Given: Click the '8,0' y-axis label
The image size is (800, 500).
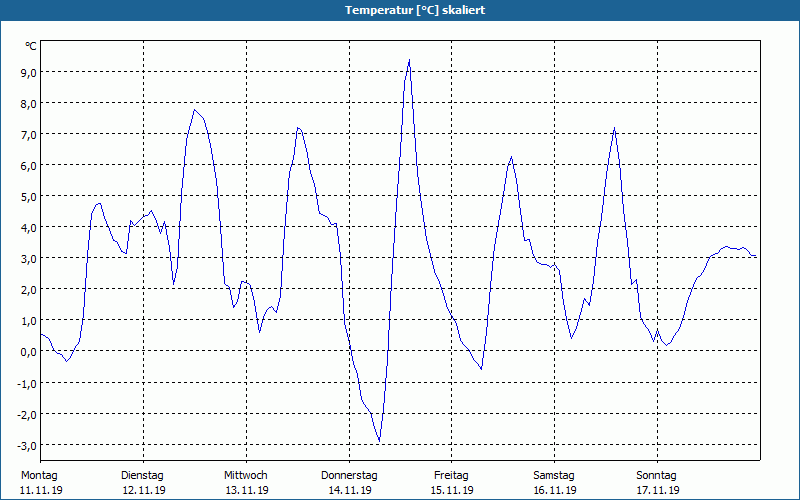Looking at the screenshot, I should (29, 104).
